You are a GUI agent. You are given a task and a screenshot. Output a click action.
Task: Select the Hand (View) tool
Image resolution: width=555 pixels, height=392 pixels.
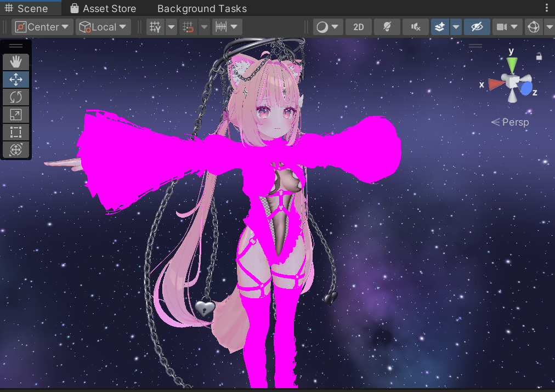pyautogui.click(x=16, y=62)
